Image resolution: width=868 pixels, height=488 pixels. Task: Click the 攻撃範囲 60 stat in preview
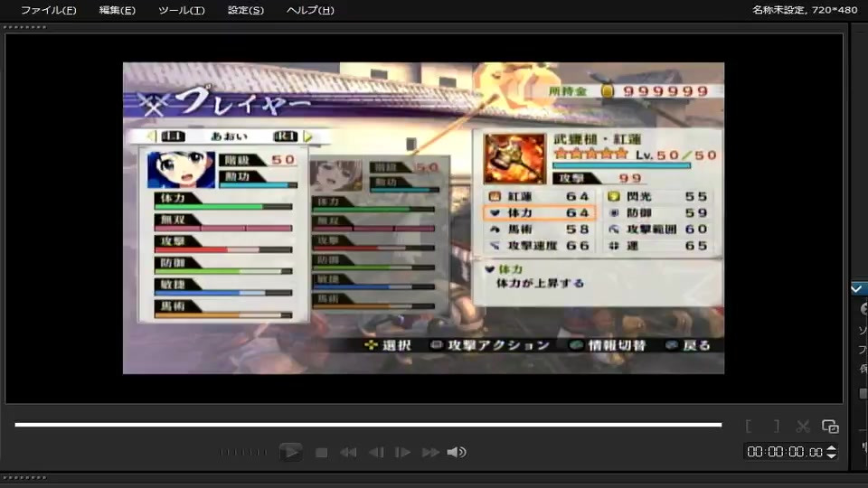coord(657,229)
